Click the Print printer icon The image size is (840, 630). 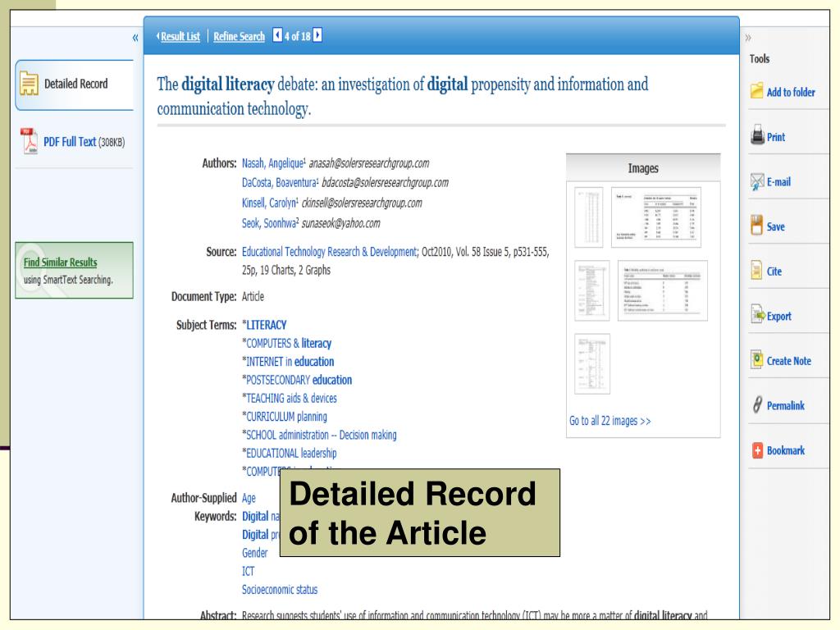click(757, 135)
